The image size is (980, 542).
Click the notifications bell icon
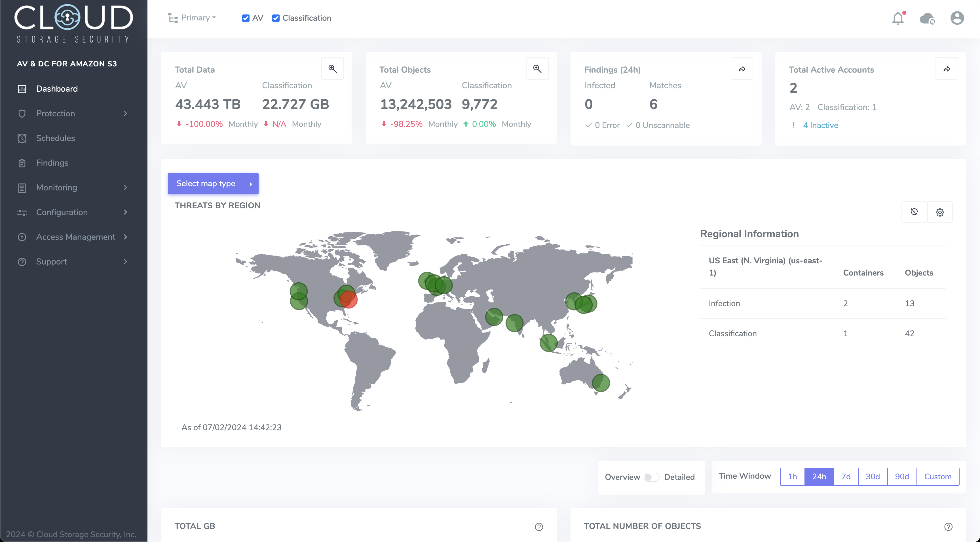[898, 18]
